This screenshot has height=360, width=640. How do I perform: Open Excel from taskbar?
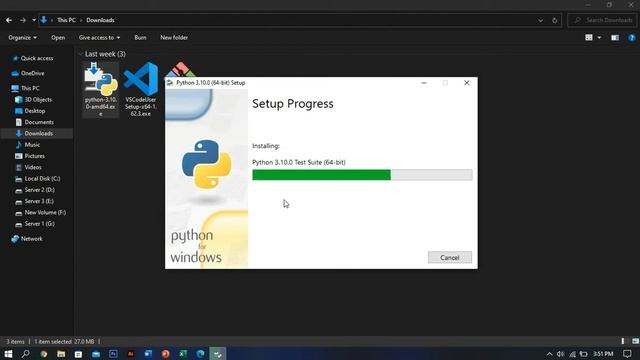click(x=183, y=354)
